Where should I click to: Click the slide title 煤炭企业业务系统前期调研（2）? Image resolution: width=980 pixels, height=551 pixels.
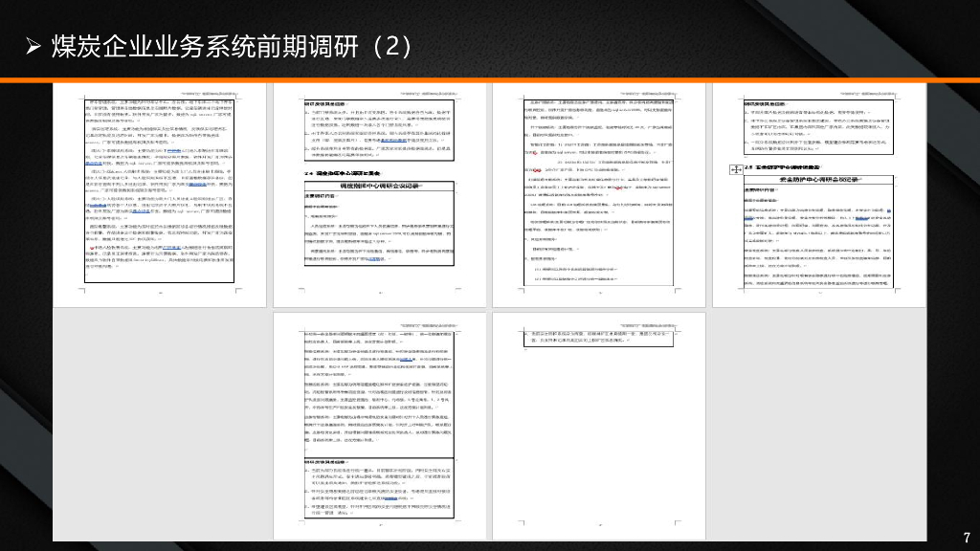click(230, 42)
